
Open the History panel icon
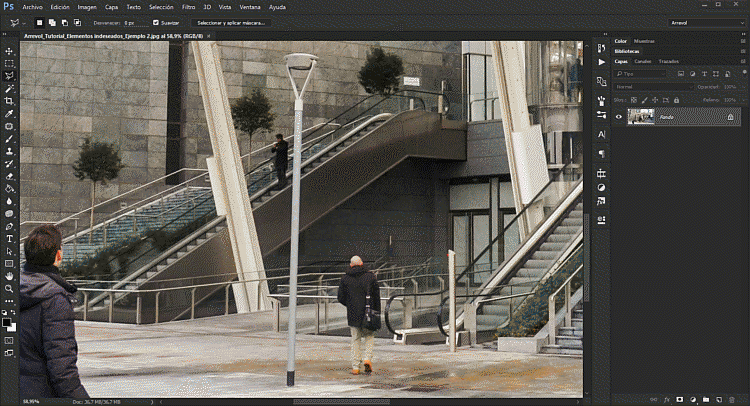(601, 47)
